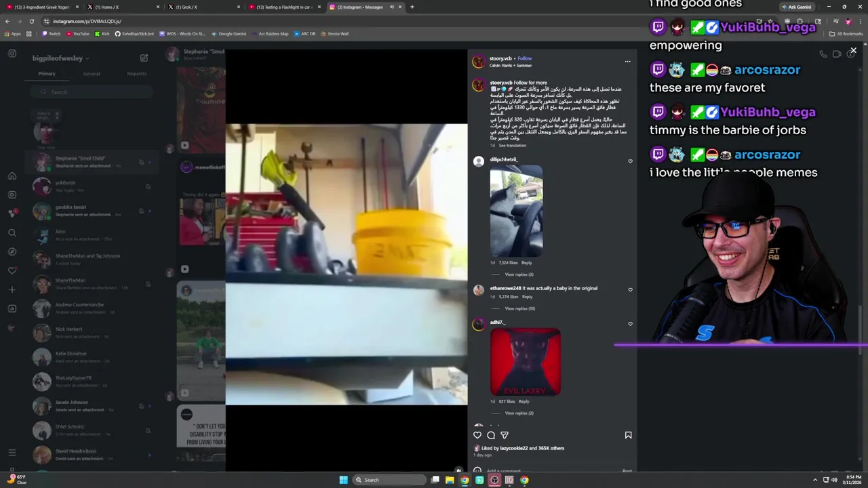Open the dashboard icon below Create
Image resolution: width=868 pixels, height=488 pixels.
pos(12,308)
